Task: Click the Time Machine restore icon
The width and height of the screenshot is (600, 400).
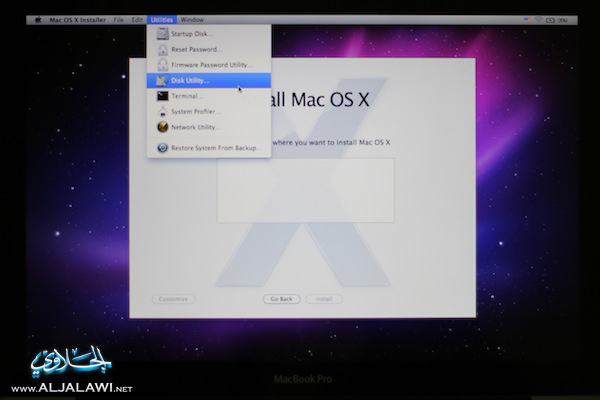Action: click(x=163, y=148)
